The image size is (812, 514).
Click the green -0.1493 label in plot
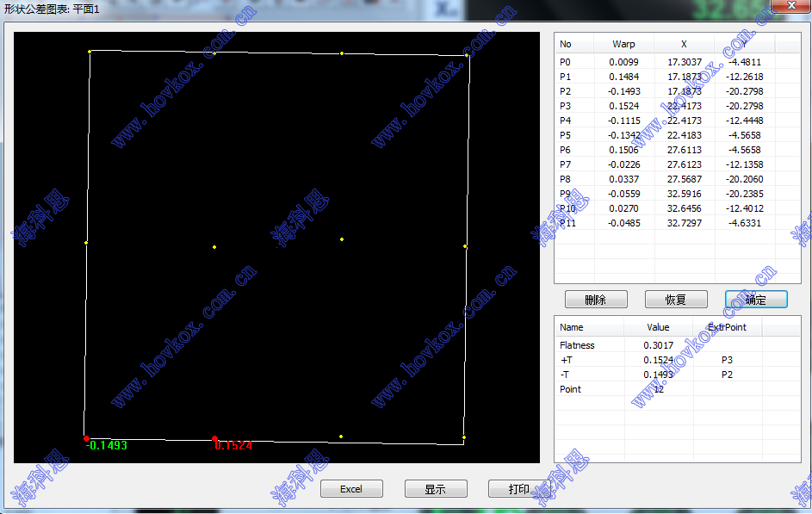click(x=106, y=445)
